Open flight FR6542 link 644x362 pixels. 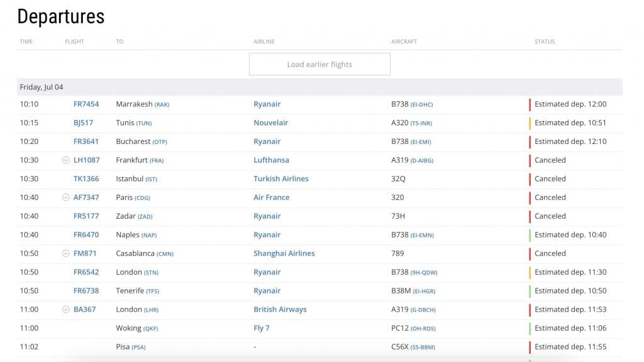86,272
